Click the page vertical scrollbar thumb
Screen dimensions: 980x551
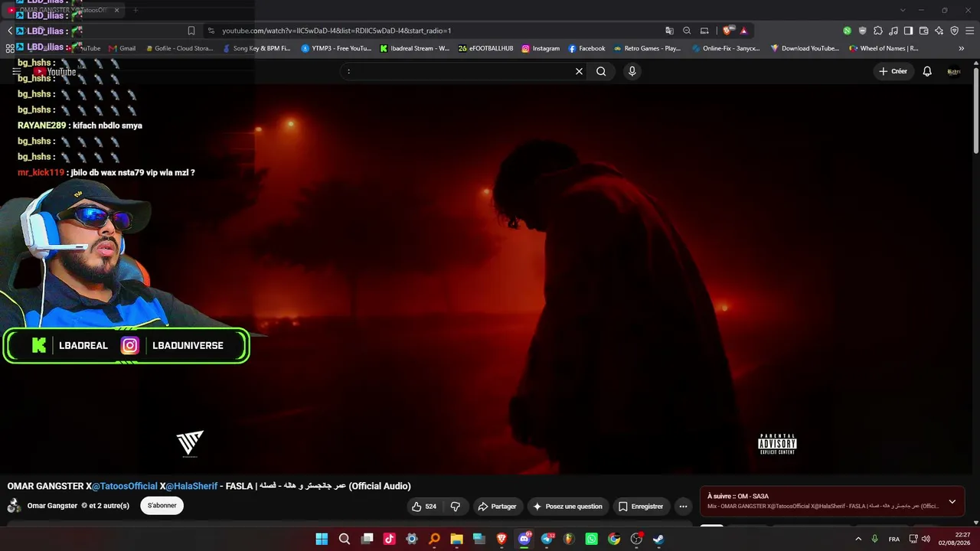coord(976,109)
